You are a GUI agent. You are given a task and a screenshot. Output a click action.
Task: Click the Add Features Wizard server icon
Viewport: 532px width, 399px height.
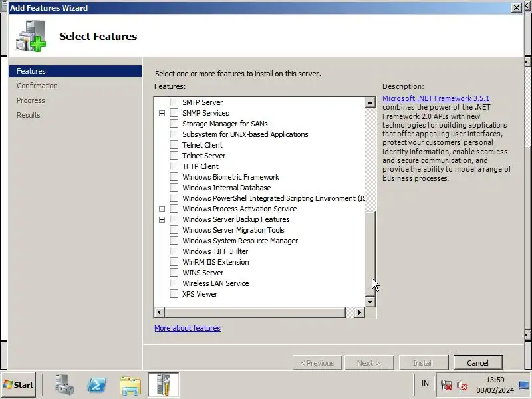coord(30,36)
